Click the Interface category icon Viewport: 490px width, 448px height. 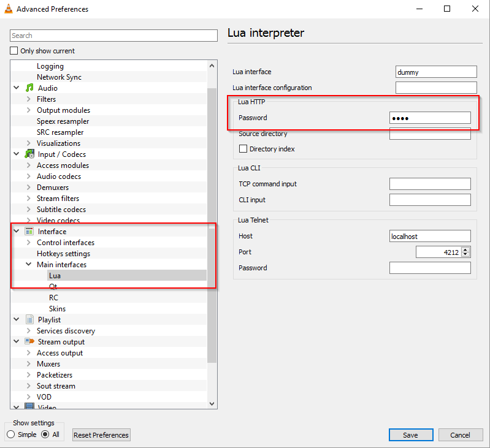[x=29, y=231]
